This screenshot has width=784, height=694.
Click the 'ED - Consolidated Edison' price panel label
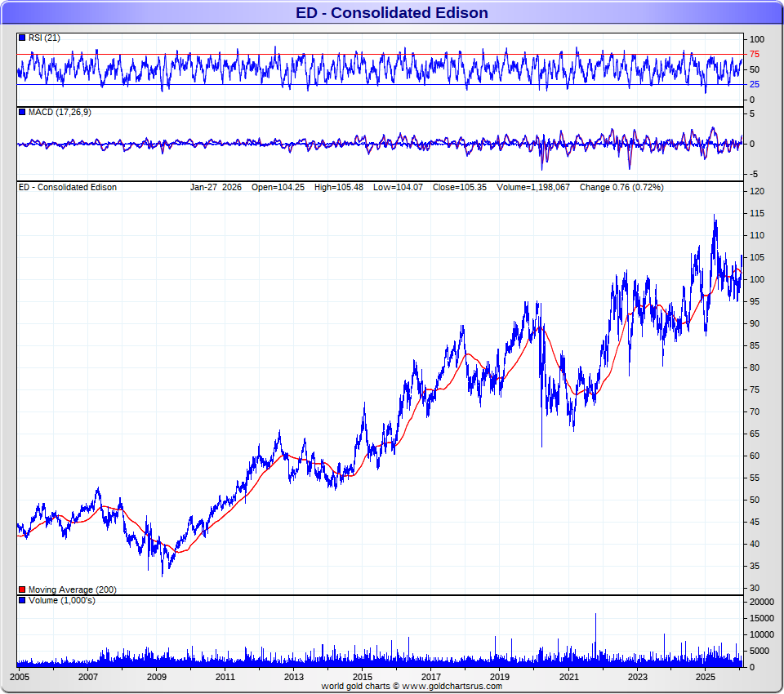tap(68, 187)
